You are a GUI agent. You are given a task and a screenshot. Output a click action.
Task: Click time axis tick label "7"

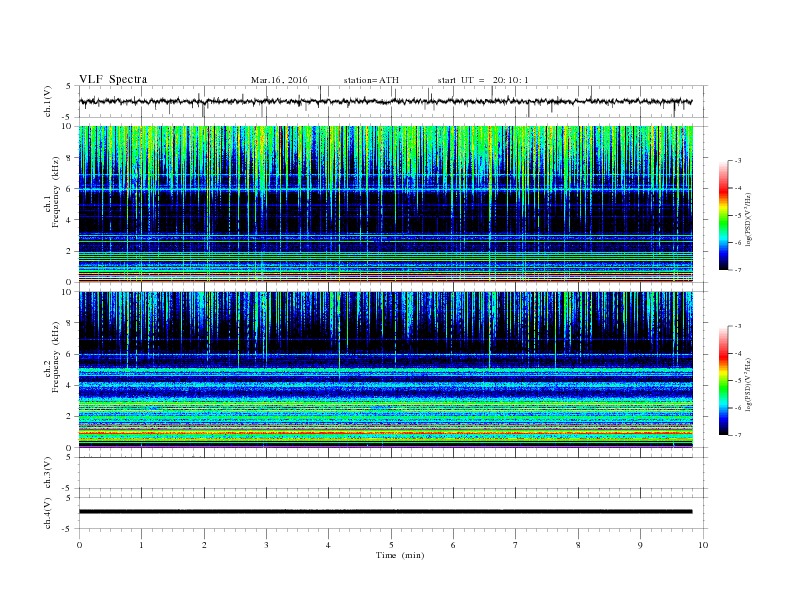click(x=516, y=545)
